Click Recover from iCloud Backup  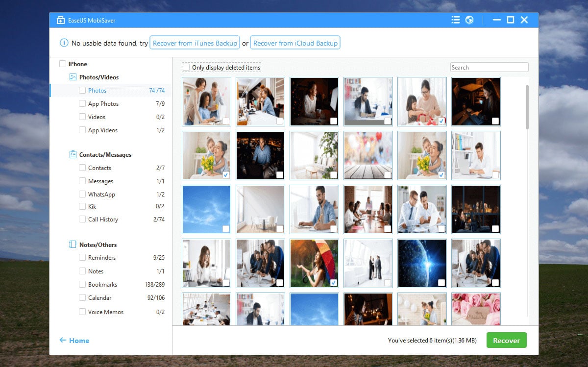pos(295,43)
